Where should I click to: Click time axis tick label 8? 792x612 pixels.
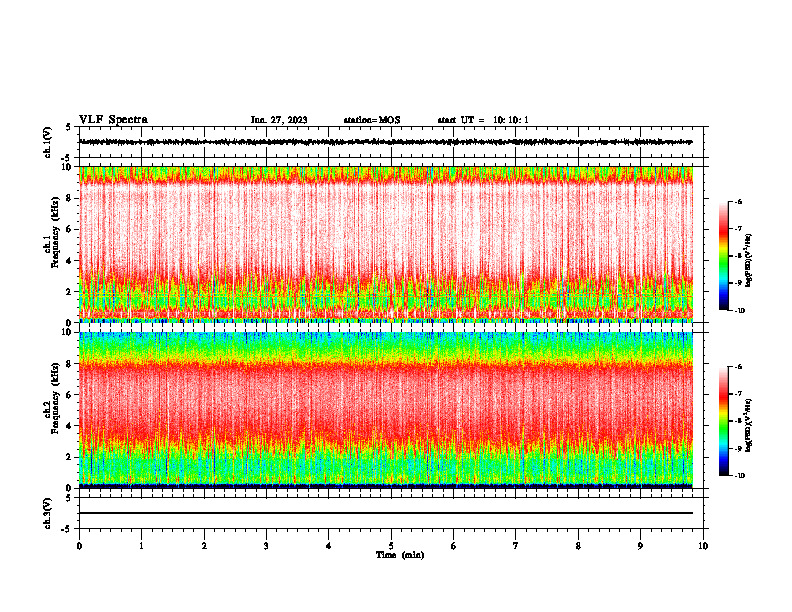coord(578,546)
